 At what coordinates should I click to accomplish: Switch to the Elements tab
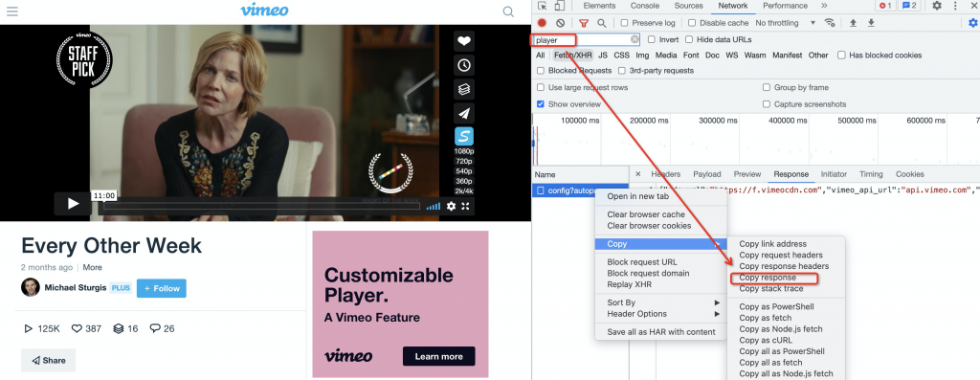click(599, 6)
